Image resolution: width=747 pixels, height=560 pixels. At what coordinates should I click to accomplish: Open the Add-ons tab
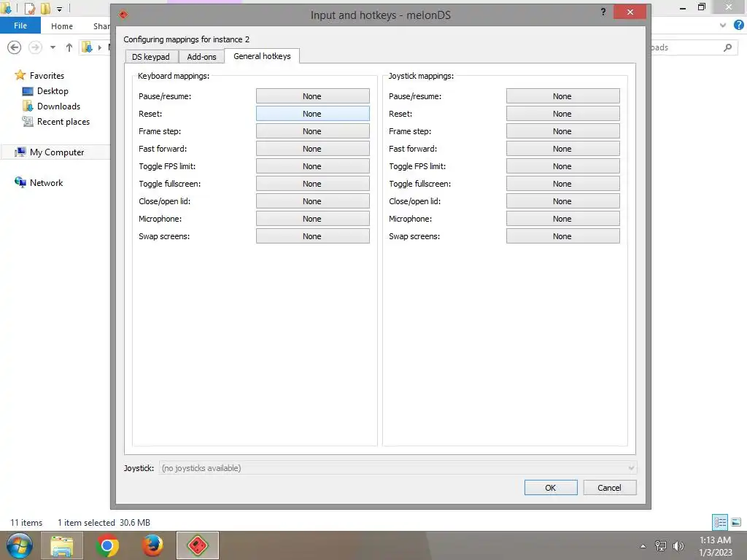201,57
